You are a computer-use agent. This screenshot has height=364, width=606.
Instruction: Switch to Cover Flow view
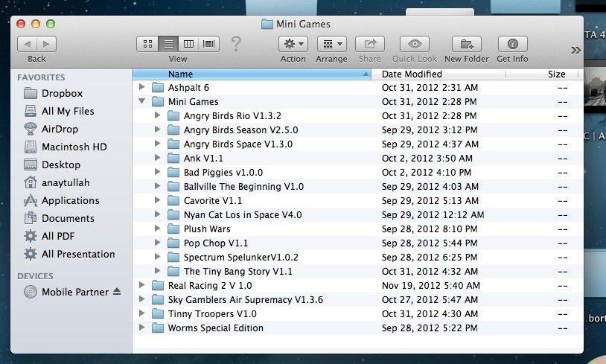point(208,44)
